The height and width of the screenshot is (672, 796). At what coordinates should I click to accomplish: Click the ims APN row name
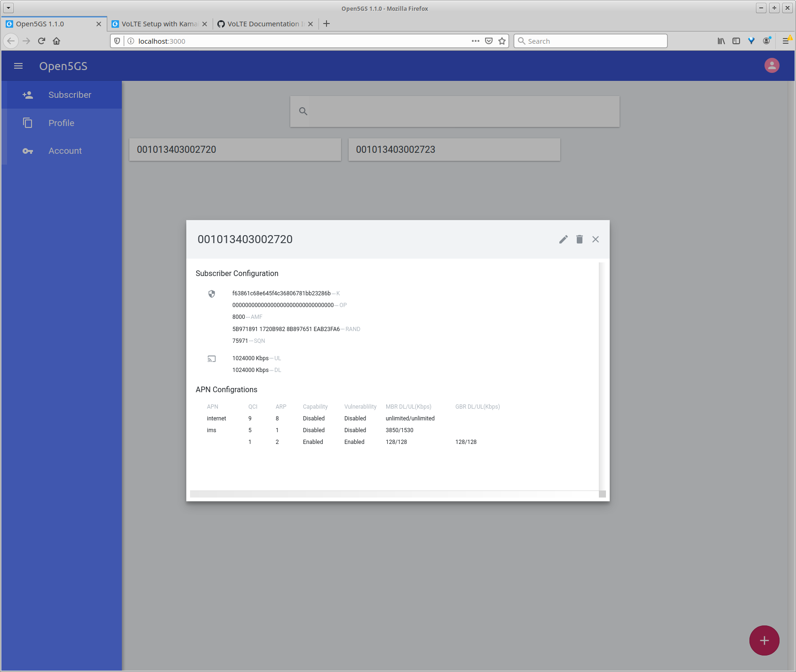(212, 430)
